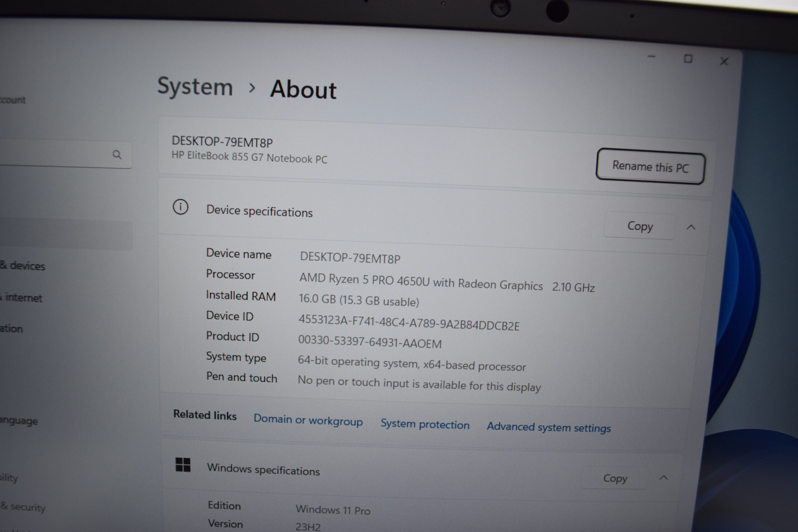The height and width of the screenshot is (532, 798).
Task: Copy the Device specifications
Action: pyautogui.click(x=640, y=226)
